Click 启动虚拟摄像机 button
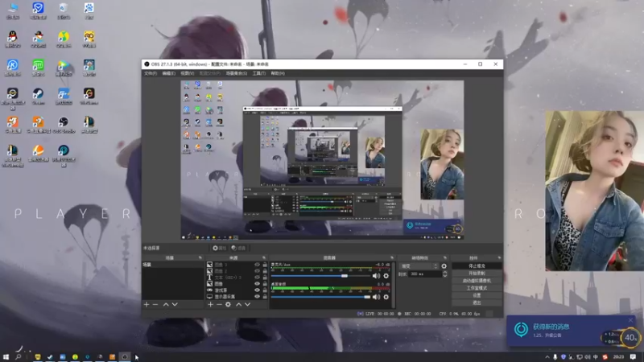Screen dimensions: 644x362 477,281
